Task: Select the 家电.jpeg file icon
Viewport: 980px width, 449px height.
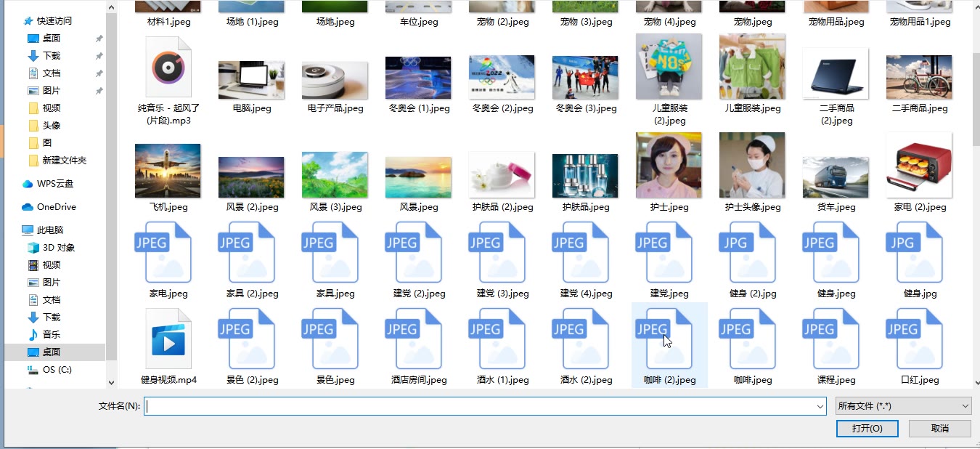Action: [163, 251]
